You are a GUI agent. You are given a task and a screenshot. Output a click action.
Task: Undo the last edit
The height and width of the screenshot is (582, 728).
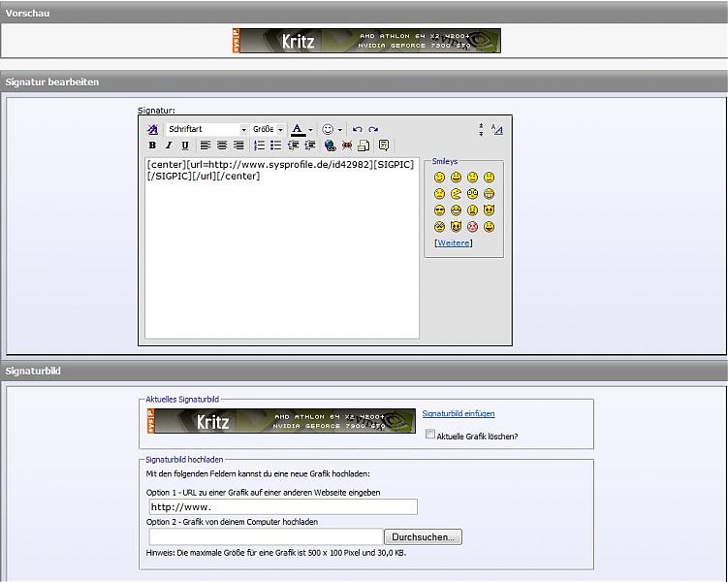pos(357,129)
